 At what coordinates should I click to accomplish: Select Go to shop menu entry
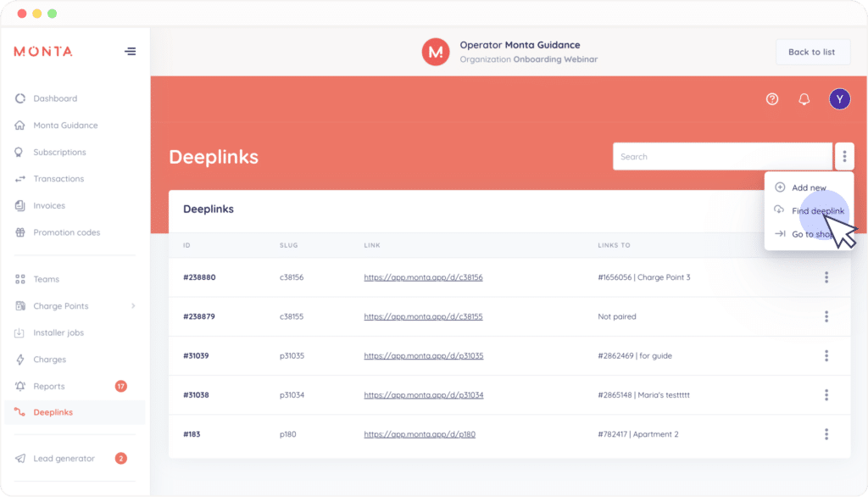click(x=809, y=234)
